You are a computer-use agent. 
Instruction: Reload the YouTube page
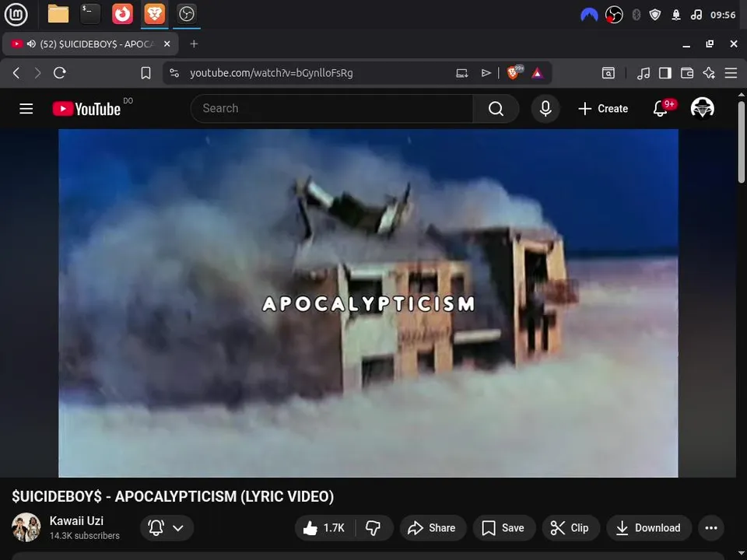(x=60, y=73)
